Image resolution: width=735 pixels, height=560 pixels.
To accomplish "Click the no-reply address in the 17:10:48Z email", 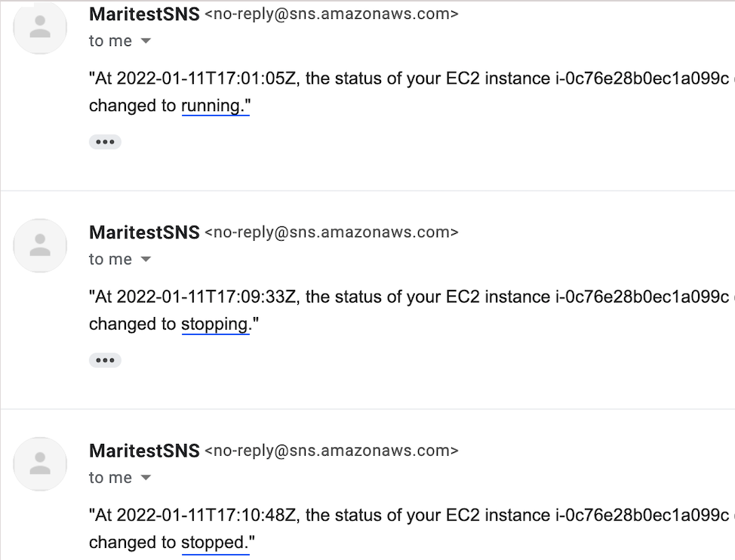I will [331, 451].
